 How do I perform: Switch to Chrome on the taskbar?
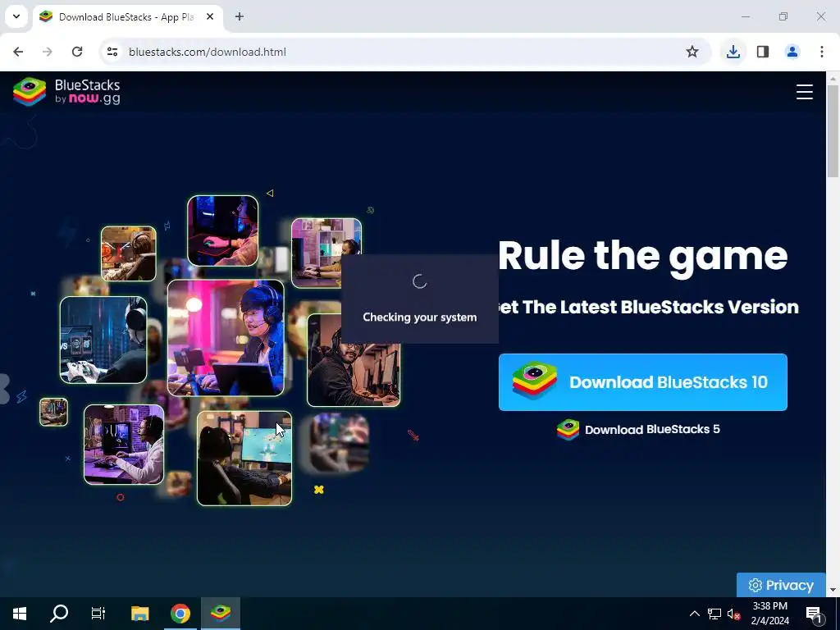(180, 614)
